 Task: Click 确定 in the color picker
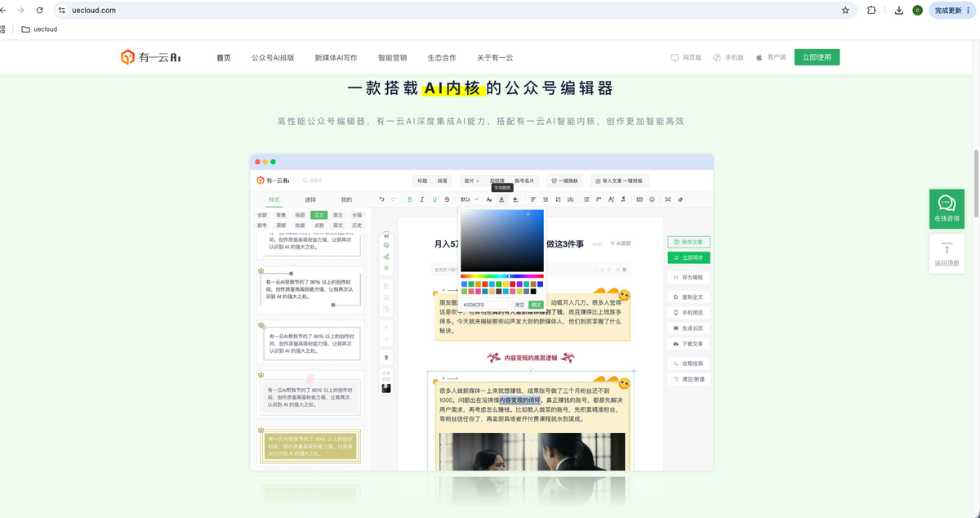(536, 305)
